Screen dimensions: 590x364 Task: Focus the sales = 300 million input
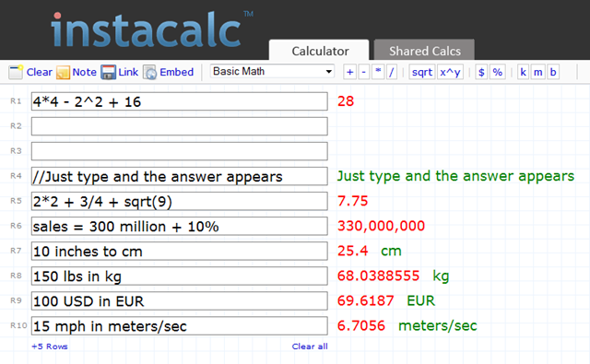coord(180,226)
